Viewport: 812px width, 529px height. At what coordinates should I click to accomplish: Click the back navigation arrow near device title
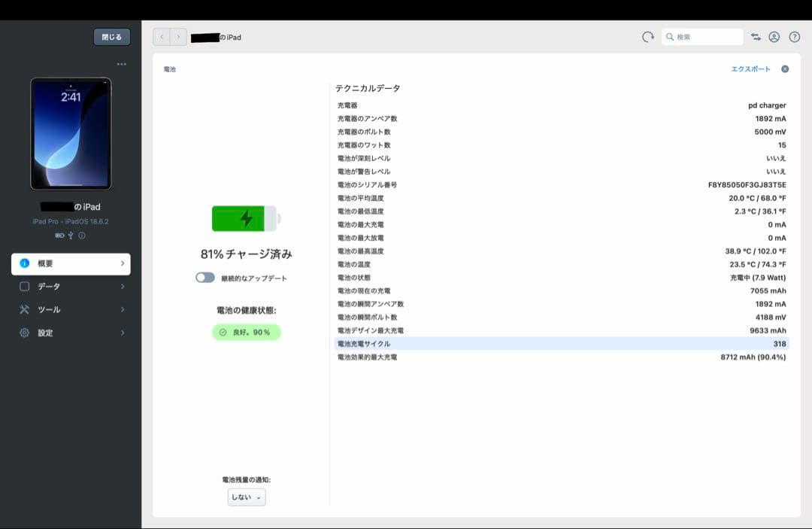tap(161, 36)
